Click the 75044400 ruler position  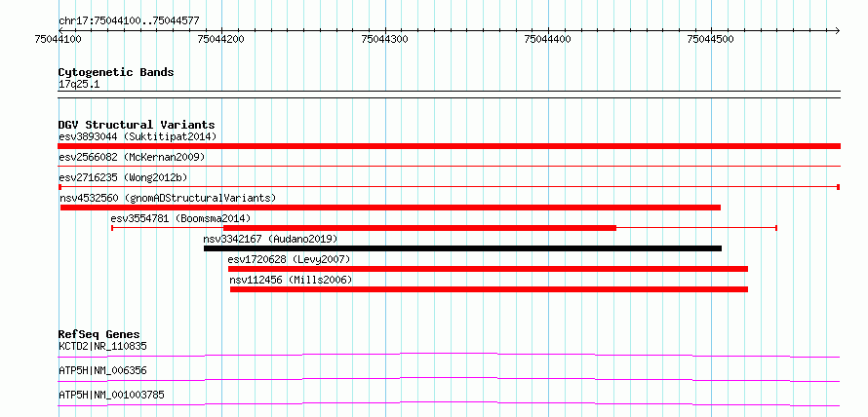click(548, 39)
